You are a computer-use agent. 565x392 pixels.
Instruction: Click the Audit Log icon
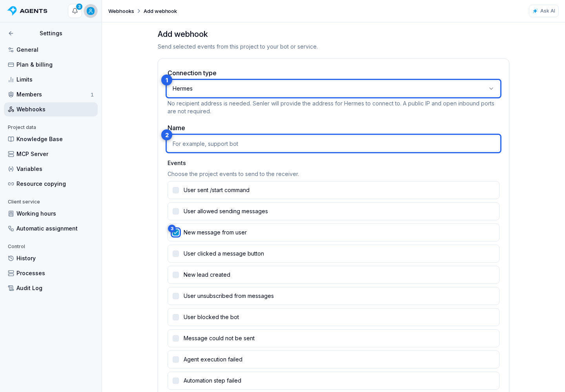click(11, 288)
